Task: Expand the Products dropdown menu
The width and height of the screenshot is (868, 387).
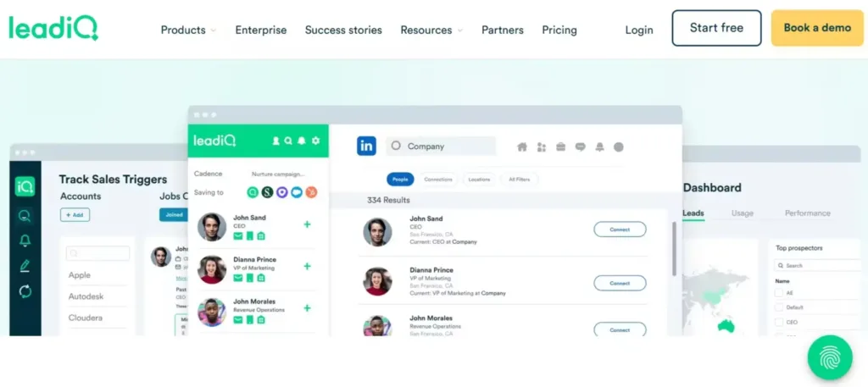Action: [x=188, y=30]
